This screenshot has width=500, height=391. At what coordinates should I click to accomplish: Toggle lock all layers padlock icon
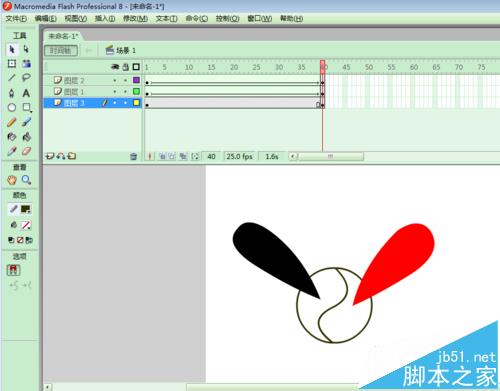pyautogui.click(x=126, y=67)
